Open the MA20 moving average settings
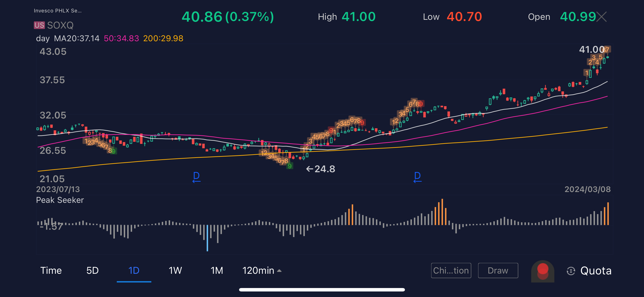This screenshot has height=297, width=644. pos(76,38)
